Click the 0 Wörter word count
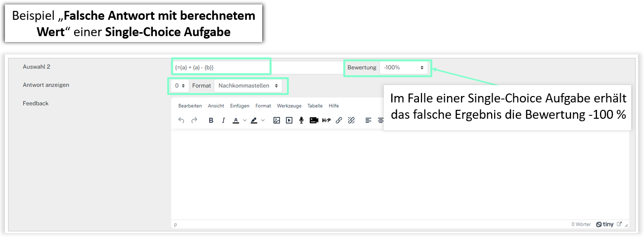Screen dimensions: 644x240 pos(581,224)
